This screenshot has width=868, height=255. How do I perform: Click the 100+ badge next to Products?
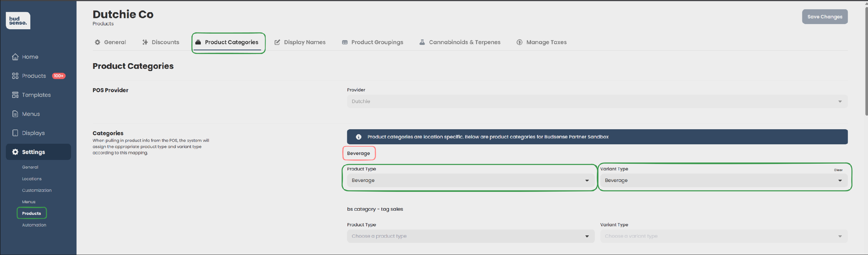(x=59, y=76)
